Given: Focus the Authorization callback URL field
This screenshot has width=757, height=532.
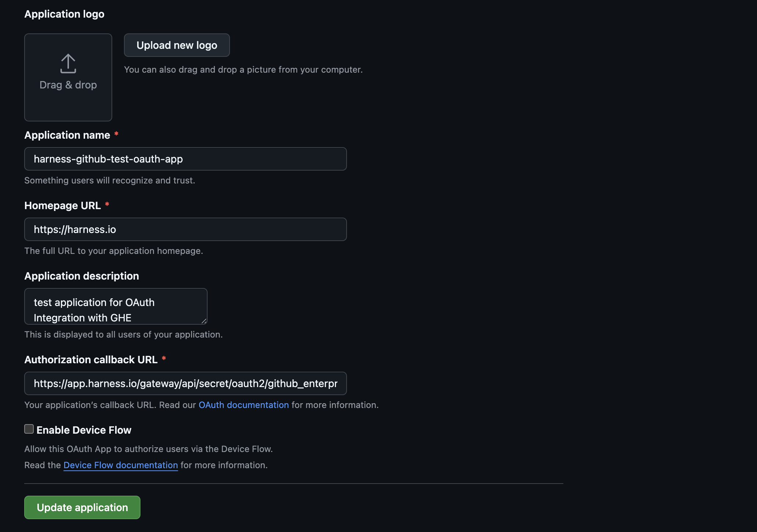Looking at the screenshot, I should (x=185, y=383).
